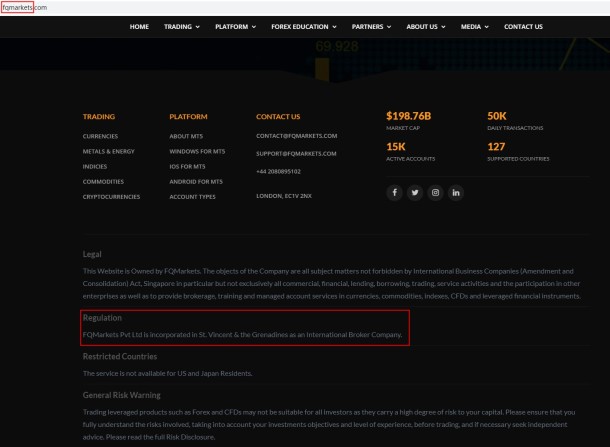This screenshot has width=610, height=447.
Task: Open the ABOUT US menu
Action: [x=426, y=26]
